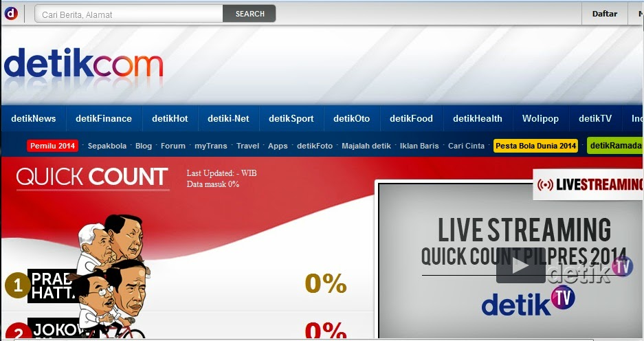Go to the Sepakbola link

point(107,146)
